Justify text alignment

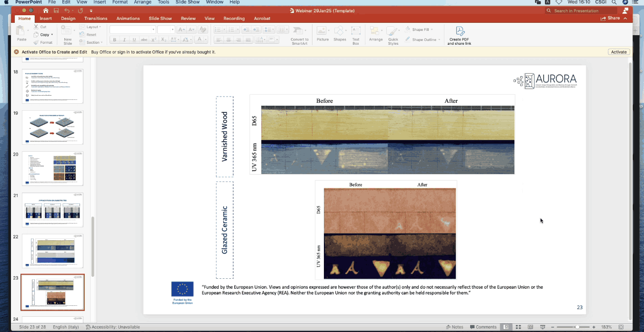tap(248, 40)
